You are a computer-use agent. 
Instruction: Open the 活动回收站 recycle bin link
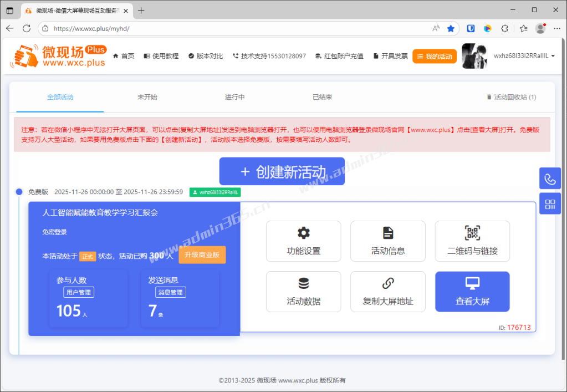[x=511, y=97]
